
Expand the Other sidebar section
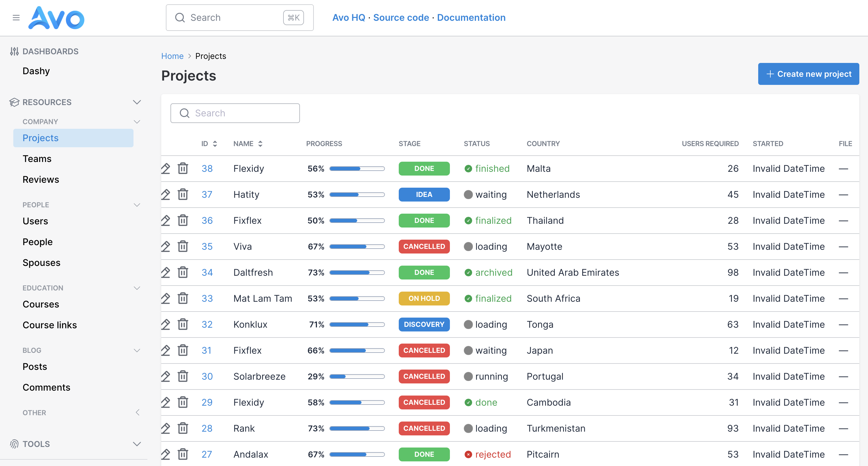click(138, 412)
